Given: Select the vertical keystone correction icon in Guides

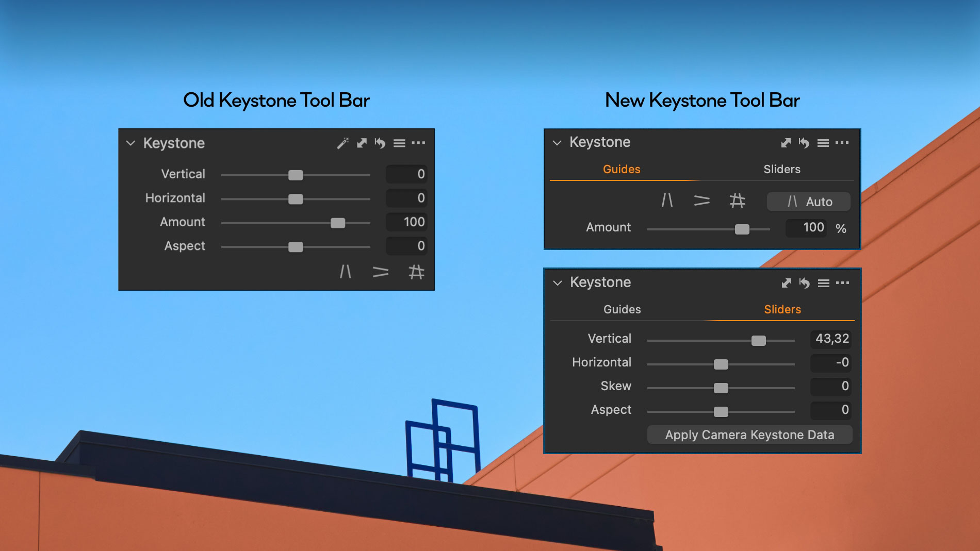Looking at the screenshot, I should point(667,202).
